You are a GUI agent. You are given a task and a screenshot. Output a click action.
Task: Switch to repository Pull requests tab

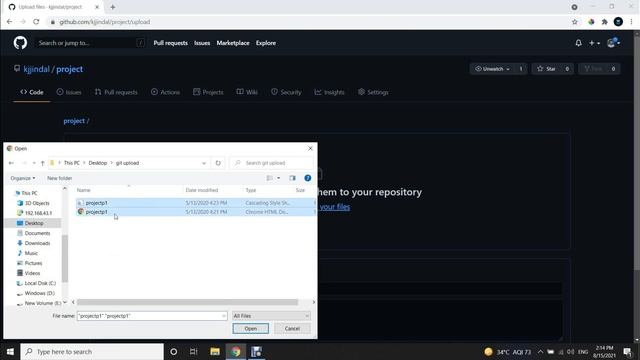click(116, 92)
